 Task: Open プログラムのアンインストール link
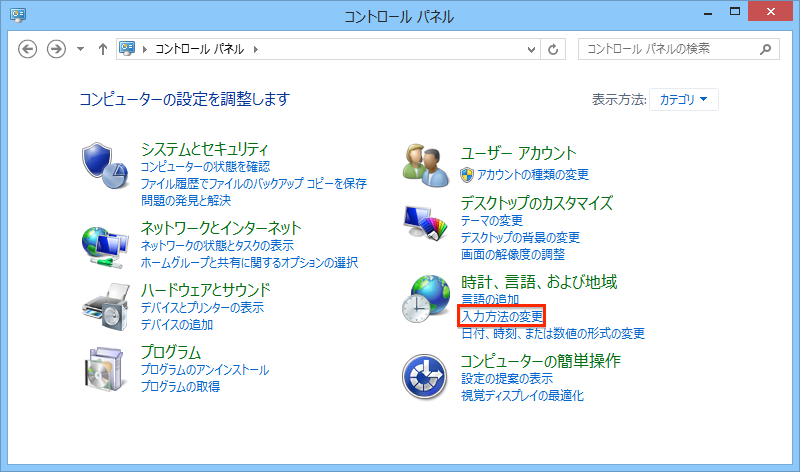(204, 370)
